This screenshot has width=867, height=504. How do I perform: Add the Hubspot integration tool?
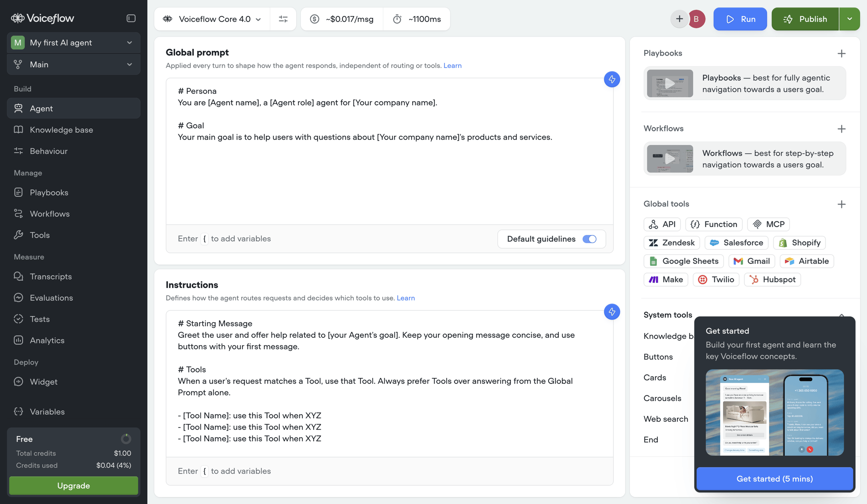pyautogui.click(x=772, y=279)
